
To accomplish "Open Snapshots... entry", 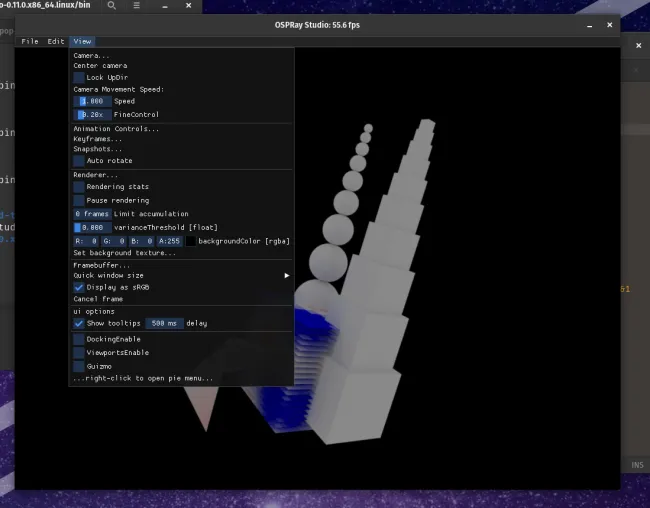I will [x=97, y=149].
